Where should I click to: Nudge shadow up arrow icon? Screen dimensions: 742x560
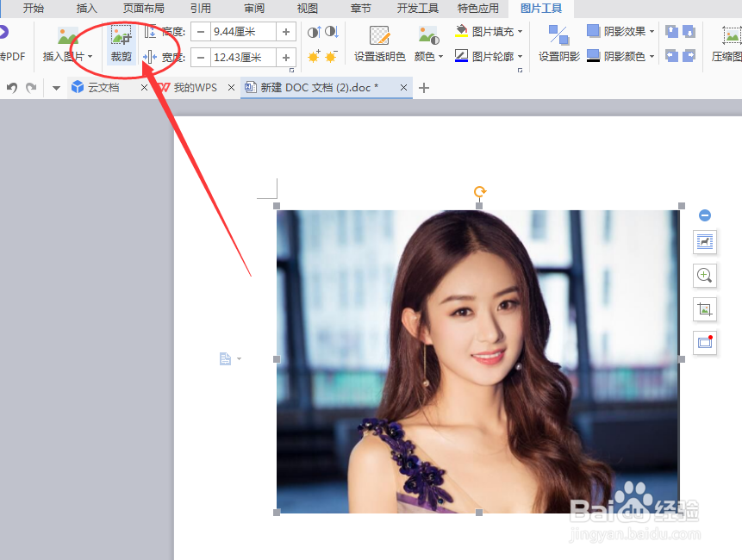(x=671, y=32)
